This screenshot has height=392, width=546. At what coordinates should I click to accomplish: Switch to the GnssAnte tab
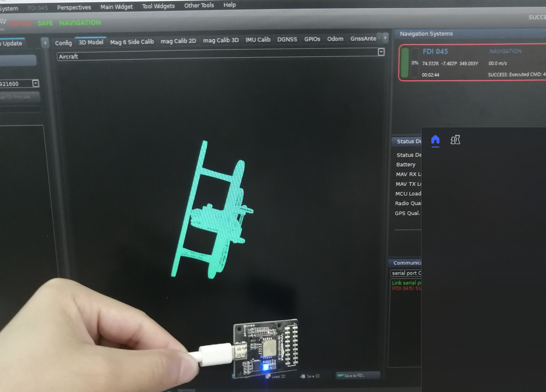pos(363,38)
